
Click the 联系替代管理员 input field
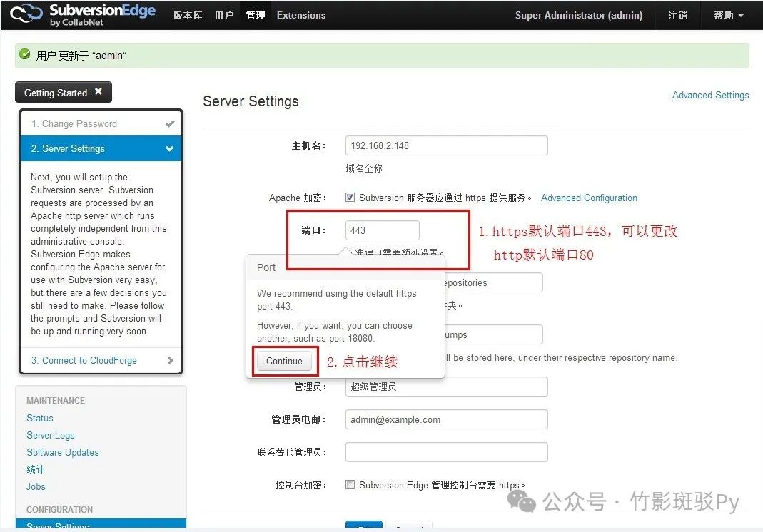(446, 452)
